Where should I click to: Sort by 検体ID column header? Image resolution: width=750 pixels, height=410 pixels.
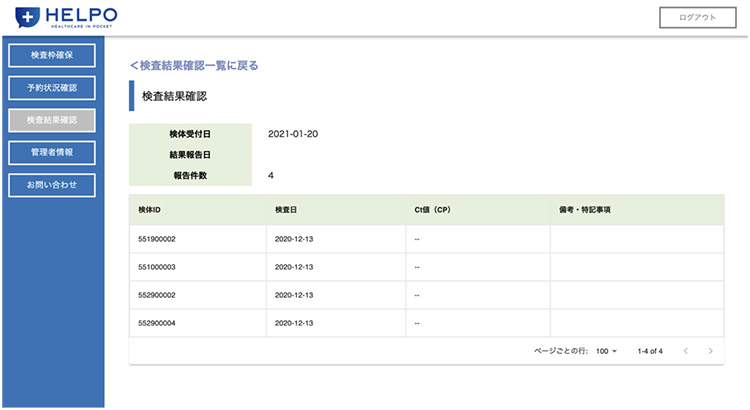(149, 210)
